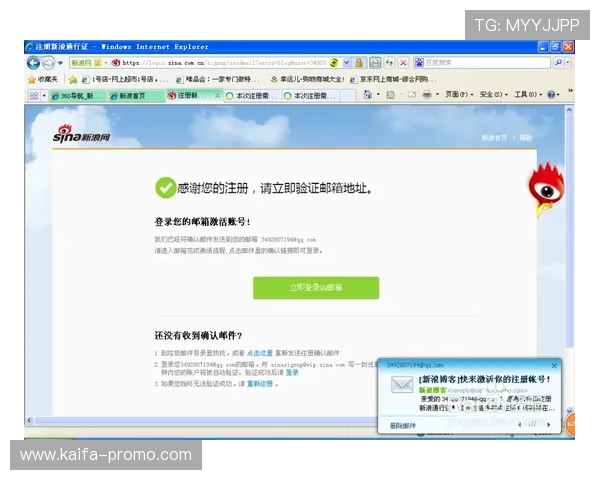The image size is (600, 480).
Task: Click the envelope icon in mail popup
Action: (x=402, y=385)
